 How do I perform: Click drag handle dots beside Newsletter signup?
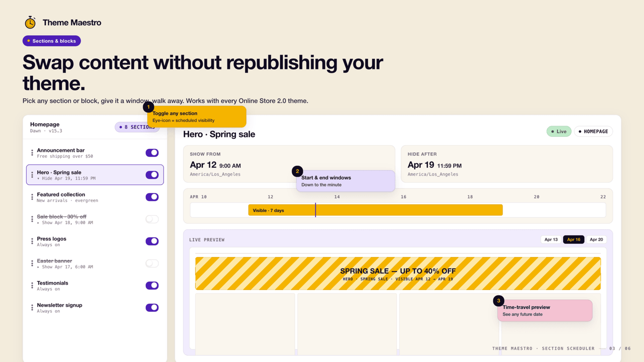coord(32,308)
